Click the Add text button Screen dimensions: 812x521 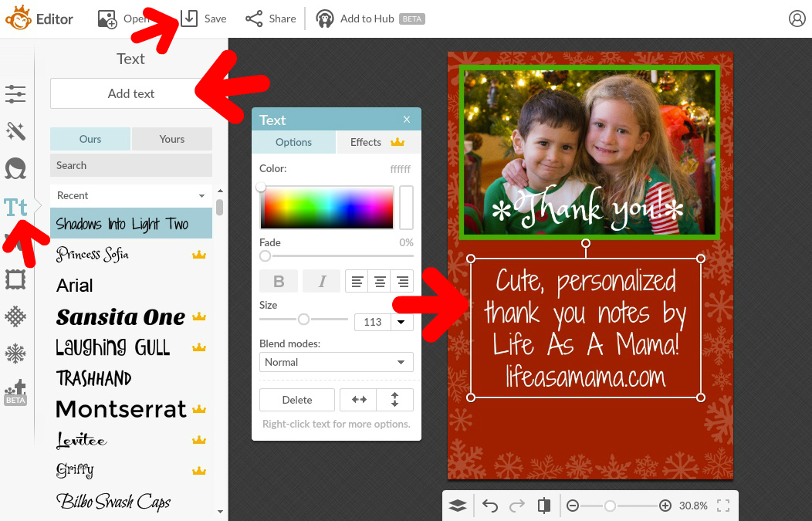pos(131,93)
